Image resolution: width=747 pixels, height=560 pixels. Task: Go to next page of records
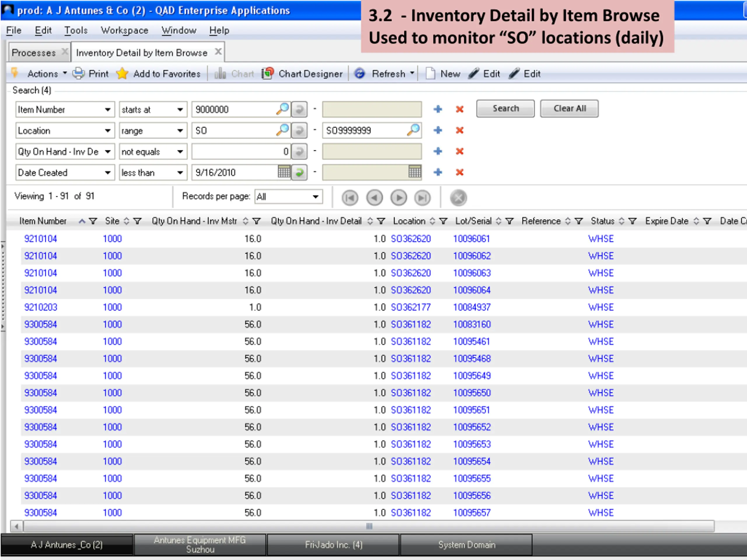(x=399, y=197)
